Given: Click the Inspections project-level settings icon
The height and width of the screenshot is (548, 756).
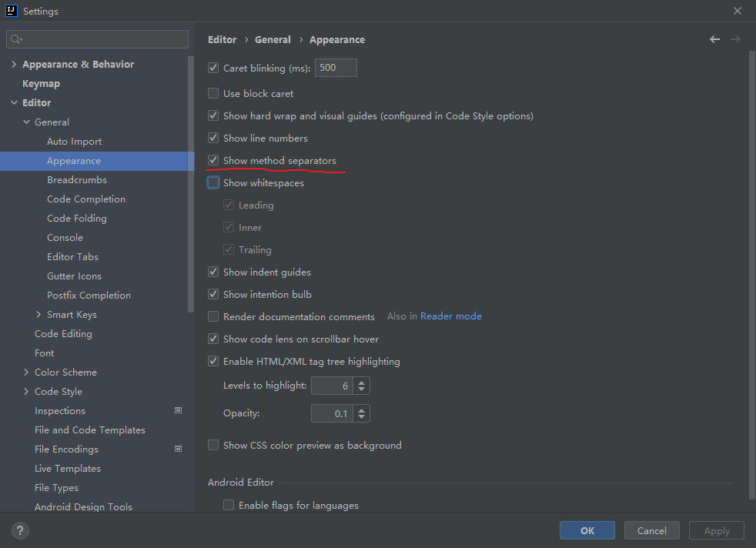Looking at the screenshot, I should (179, 410).
